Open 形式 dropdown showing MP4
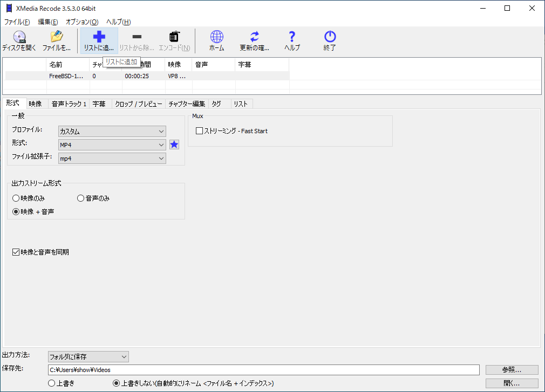This screenshot has height=392, width=545. click(112, 145)
